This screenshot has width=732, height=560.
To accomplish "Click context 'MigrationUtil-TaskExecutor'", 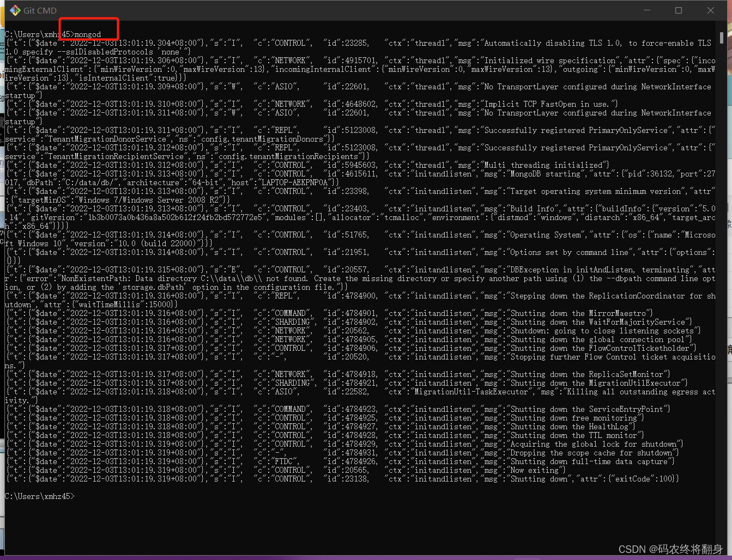I will pyautogui.click(x=471, y=392).
